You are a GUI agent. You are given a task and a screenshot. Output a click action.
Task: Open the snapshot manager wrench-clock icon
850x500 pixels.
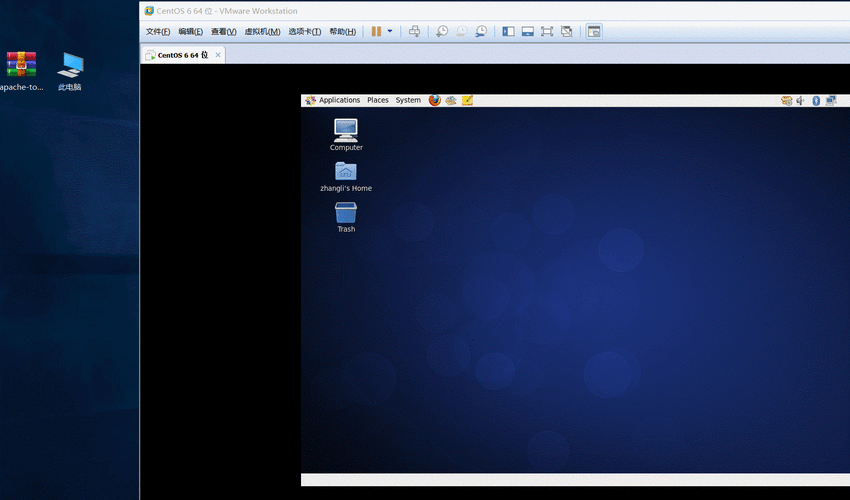click(x=481, y=31)
